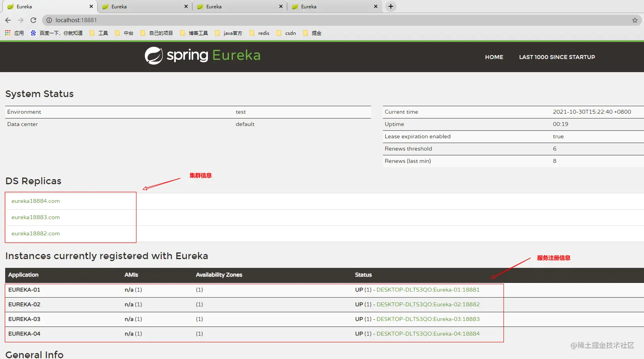
Task: Click the System Status heading
Action: tap(40, 94)
